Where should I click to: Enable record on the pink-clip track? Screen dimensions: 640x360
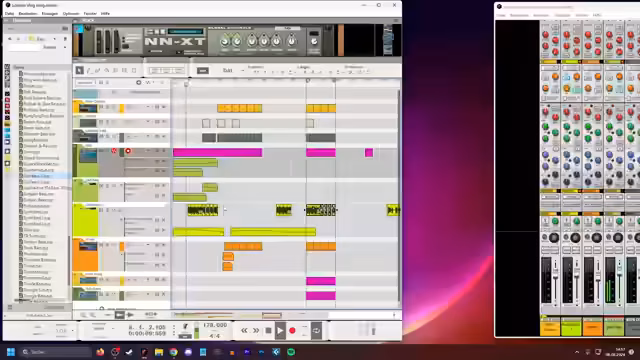[x=128, y=151]
